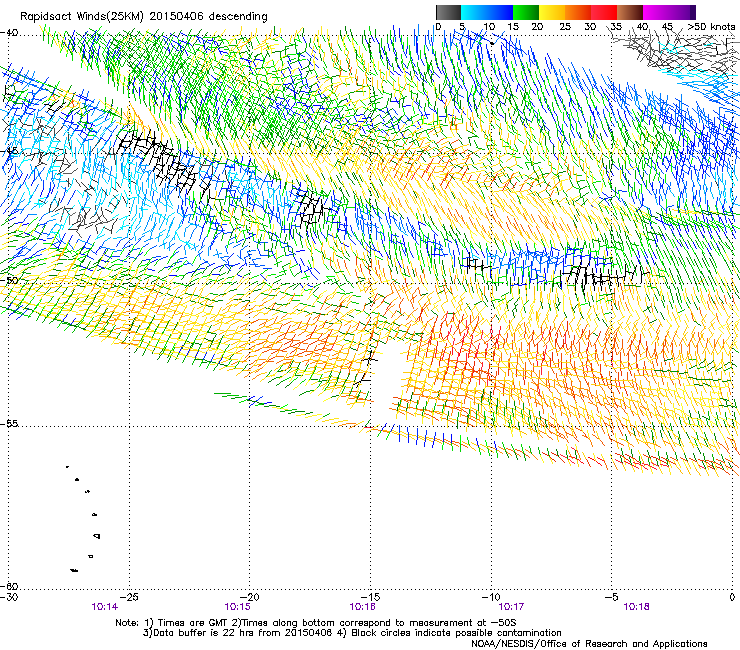Click the legend number 25
Image resolution: width=740 pixels, height=650 pixels.
pyautogui.click(x=565, y=26)
